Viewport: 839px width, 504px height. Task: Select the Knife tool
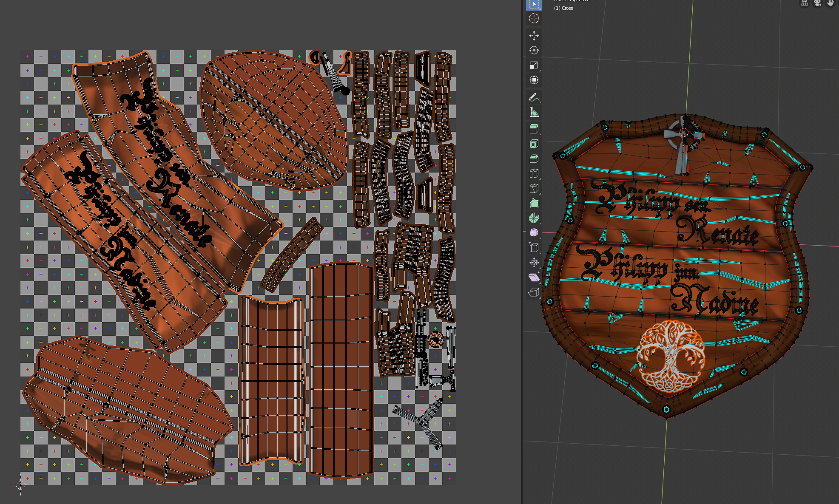(x=534, y=188)
